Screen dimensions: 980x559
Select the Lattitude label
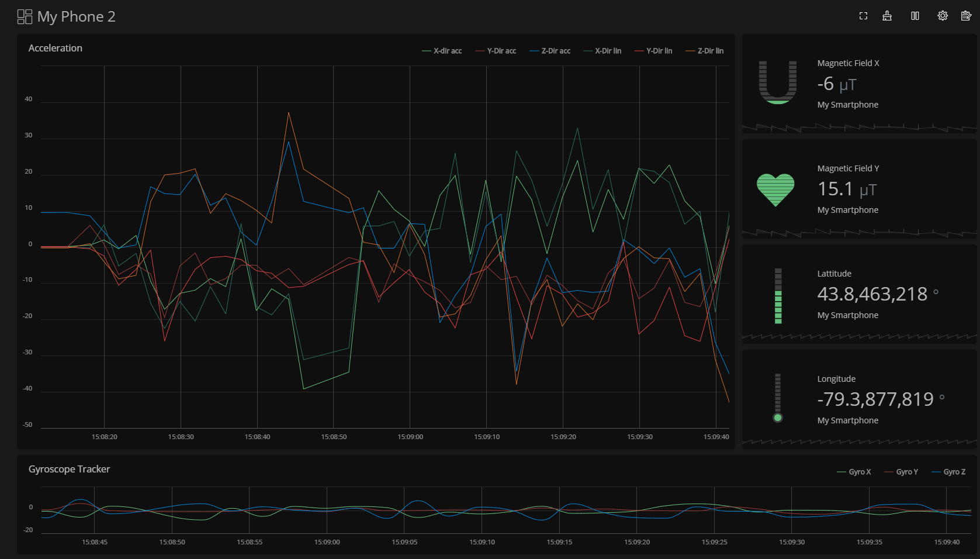pos(834,274)
